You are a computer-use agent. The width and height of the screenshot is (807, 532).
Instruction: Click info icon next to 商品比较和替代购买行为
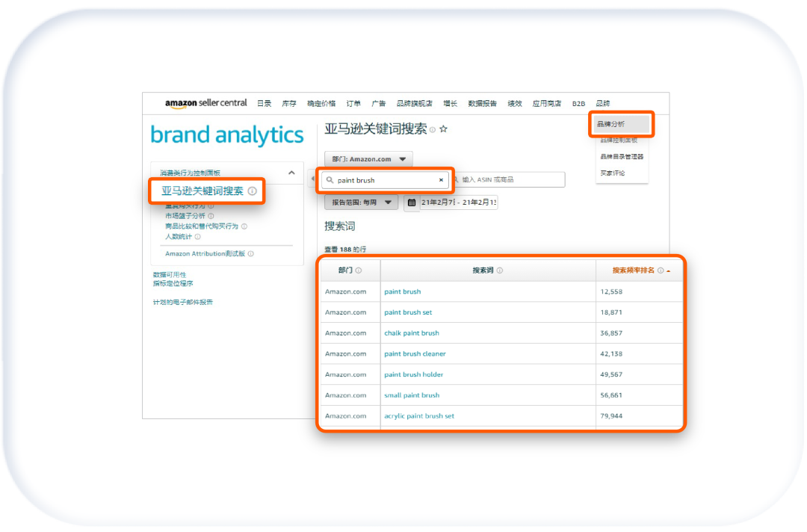click(x=244, y=226)
